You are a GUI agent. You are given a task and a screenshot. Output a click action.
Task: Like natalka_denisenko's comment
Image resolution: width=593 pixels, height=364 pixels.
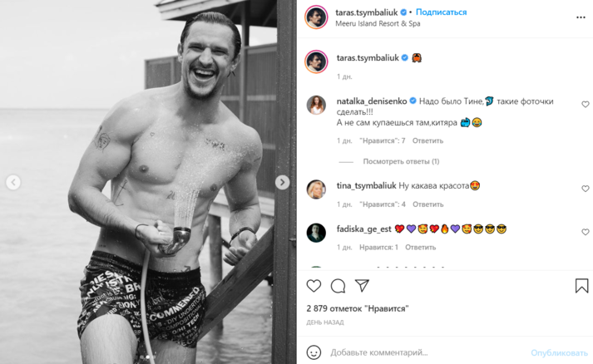pyautogui.click(x=586, y=105)
